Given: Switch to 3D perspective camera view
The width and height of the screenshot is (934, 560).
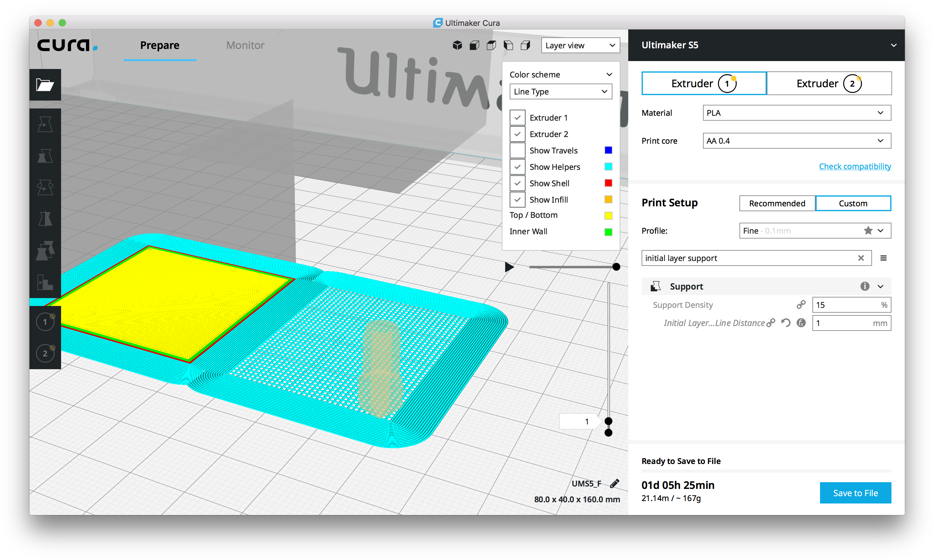Looking at the screenshot, I should [457, 46].
